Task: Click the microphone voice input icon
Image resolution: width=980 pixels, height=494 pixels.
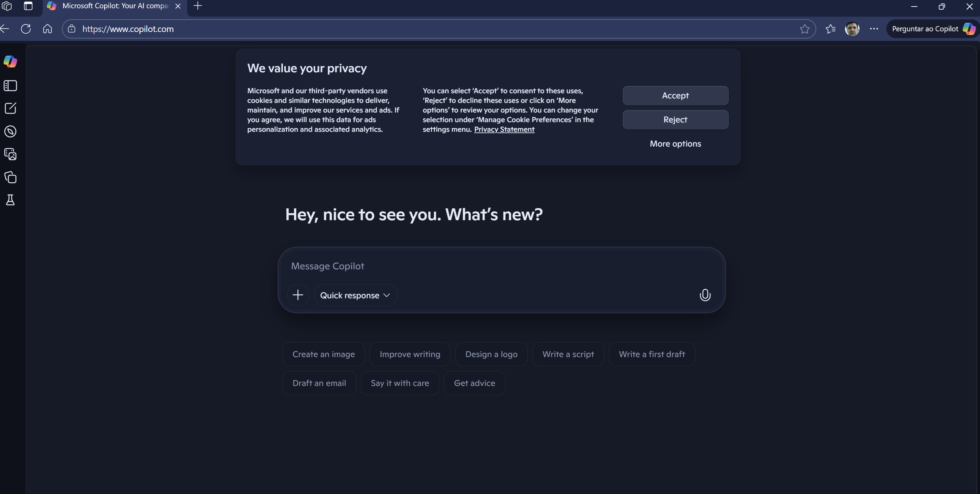Action: point(705,295)
